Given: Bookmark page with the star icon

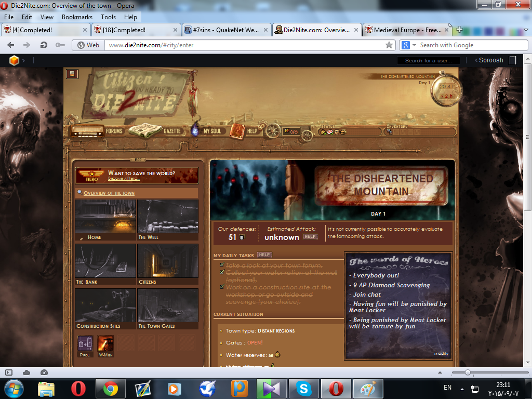Looking at the screenshot, I should point(389,45).
